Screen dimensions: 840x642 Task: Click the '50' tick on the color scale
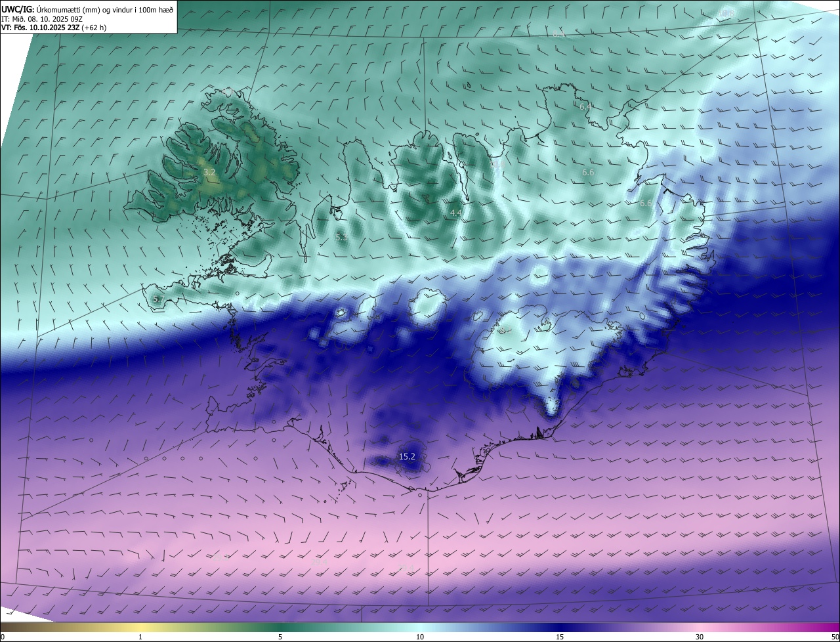click(x=835, y=637)
